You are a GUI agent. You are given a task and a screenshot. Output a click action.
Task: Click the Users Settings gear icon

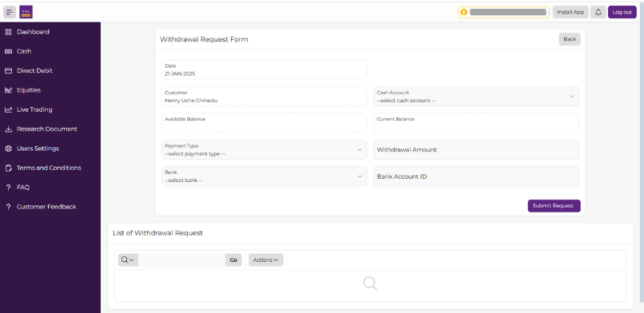click(8, 149)
